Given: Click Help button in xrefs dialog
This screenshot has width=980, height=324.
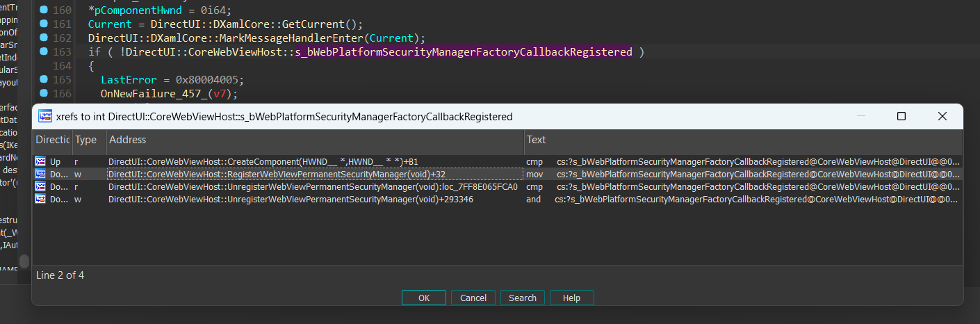Looking at the screenshot, I should [571, 298].
